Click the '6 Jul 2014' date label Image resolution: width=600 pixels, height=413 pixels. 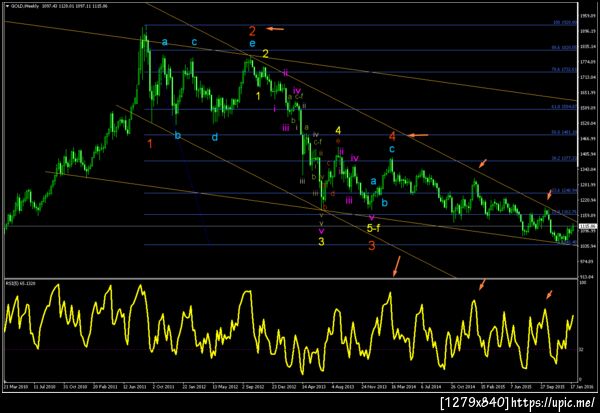pyautogui.click(x=431, y=387)
